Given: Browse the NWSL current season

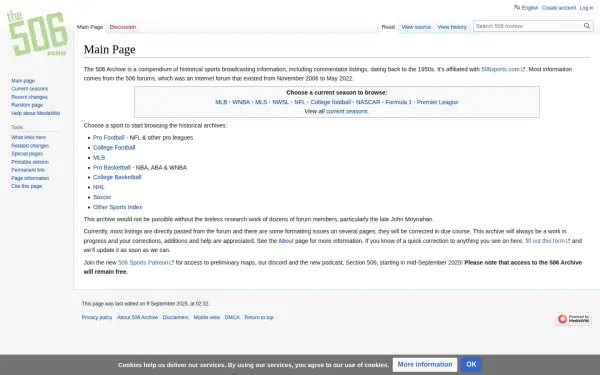Looking at the screenshot, I should (x=280, y=102).
